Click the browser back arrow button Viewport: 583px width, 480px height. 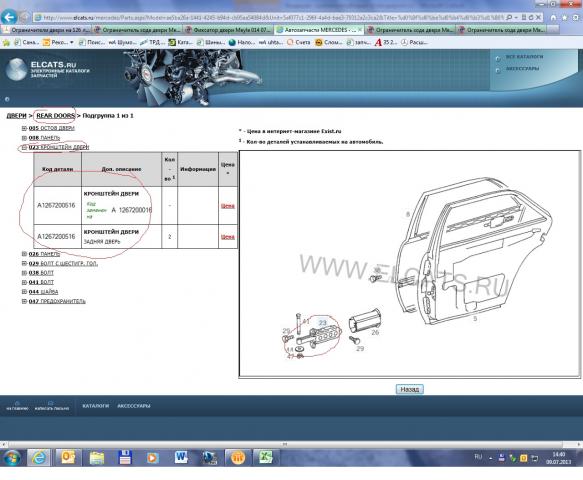[9, 17]
